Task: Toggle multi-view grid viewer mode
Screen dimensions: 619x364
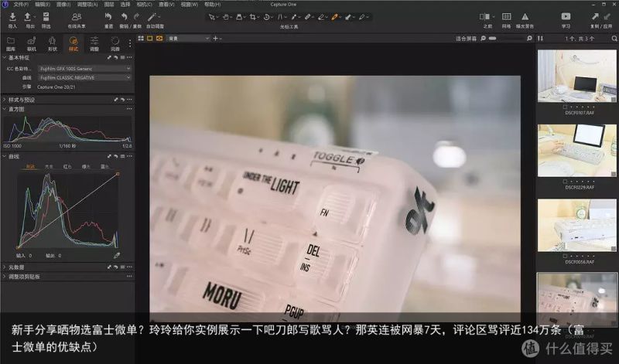Action: tap(141, 38)
